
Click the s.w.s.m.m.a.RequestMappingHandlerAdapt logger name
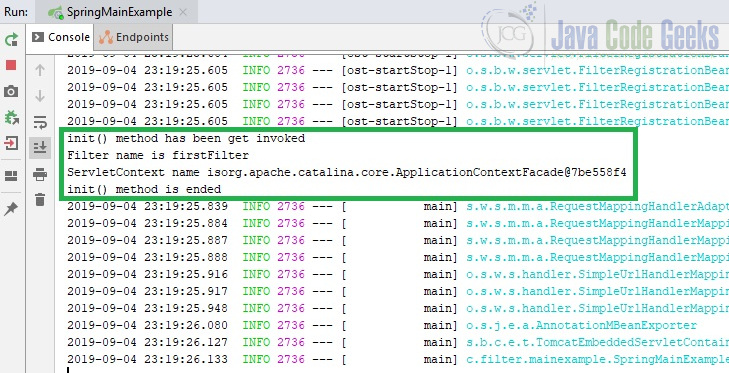(597, 206)
